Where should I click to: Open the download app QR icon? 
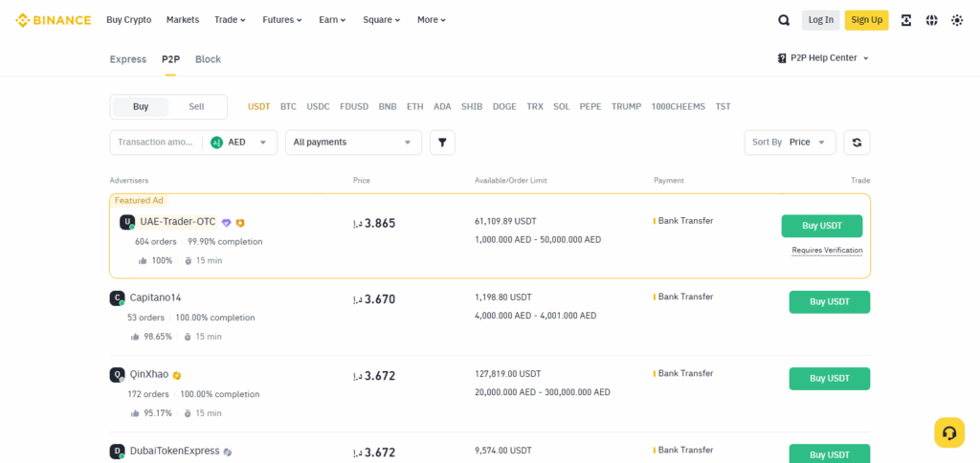tap(906, 20)
